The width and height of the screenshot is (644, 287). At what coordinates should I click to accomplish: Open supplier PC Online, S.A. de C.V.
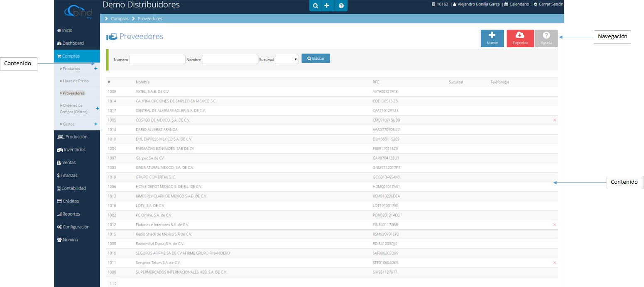pos(154,215)
